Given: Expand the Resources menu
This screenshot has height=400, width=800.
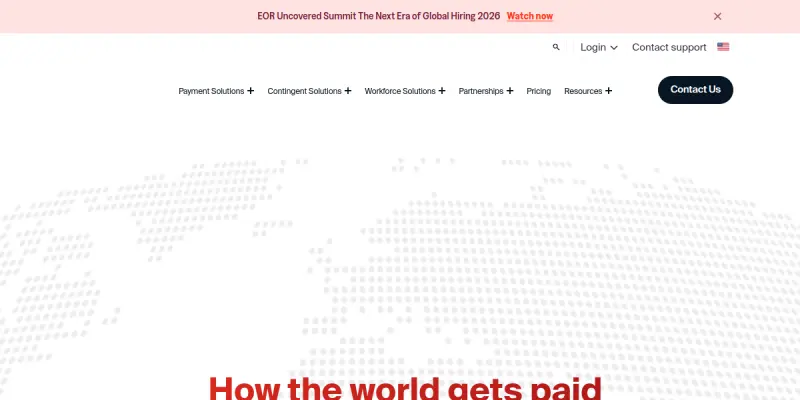Looking at the screenshot, I should click(588, 91).
